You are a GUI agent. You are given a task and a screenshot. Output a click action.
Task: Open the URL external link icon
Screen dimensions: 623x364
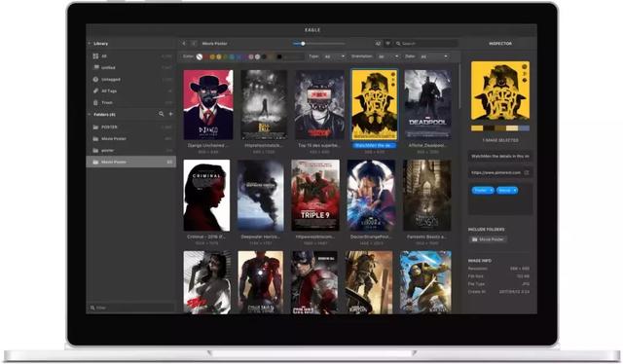pos(527,172)
